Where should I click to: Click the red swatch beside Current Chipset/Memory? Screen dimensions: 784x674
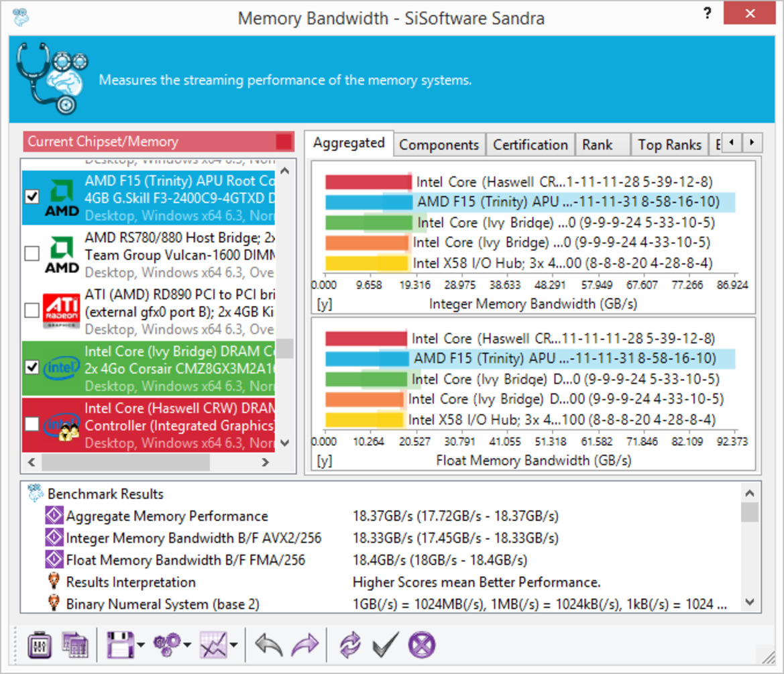tap(284, 142)
